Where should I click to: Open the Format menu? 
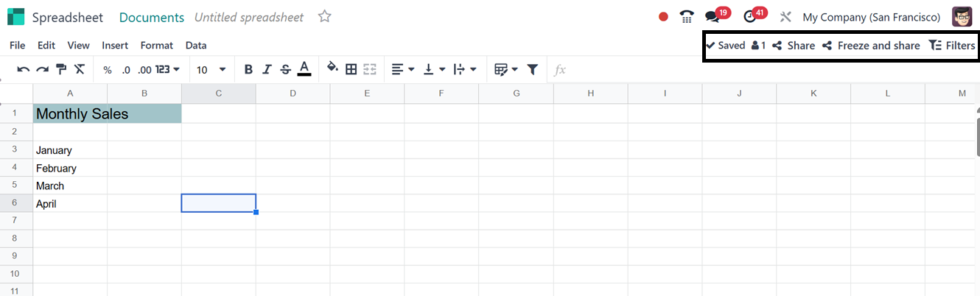pos(157,45)
